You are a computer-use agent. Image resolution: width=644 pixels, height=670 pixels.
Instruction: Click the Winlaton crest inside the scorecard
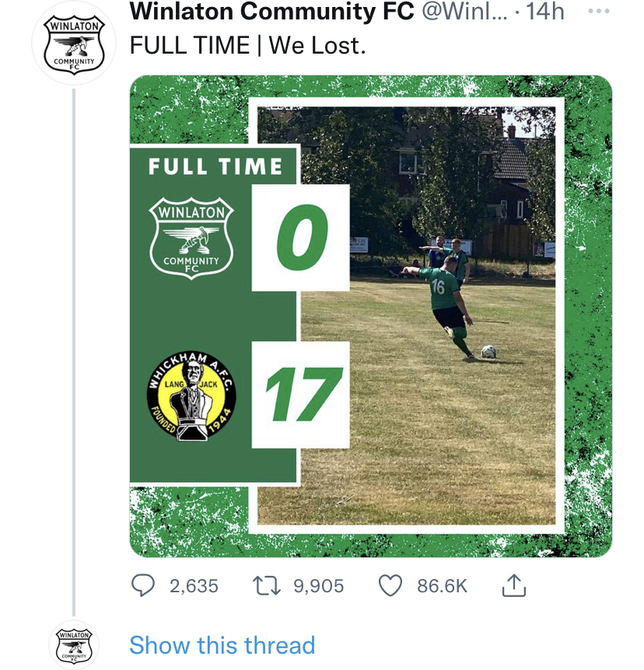click(x=191, y=237)
